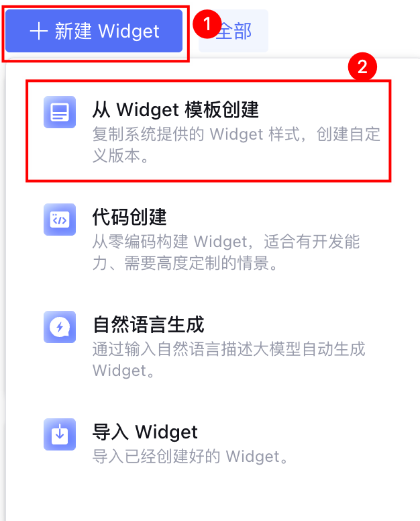Choose 从 Widget 模板创建 menu entry

pos(209,131)
